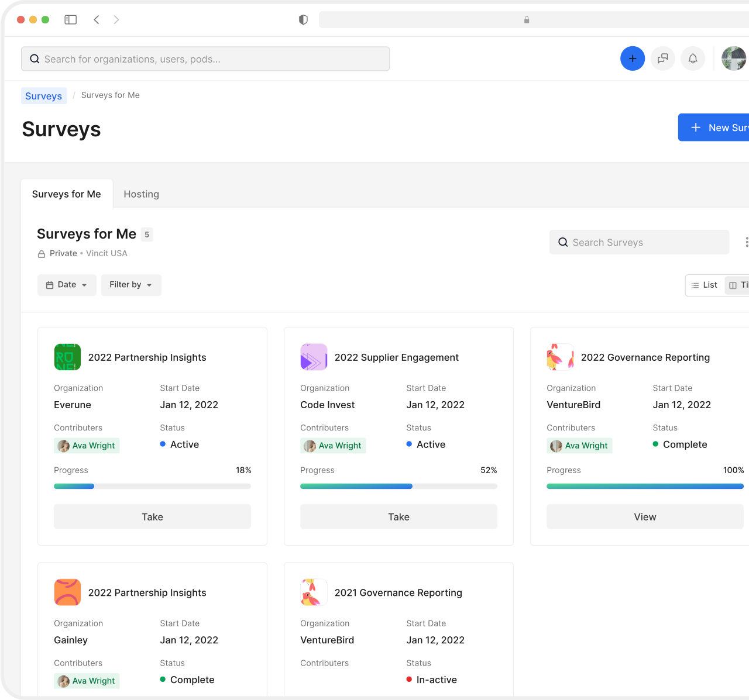This screenshot has width=749, height=700.
Task: Switch to List view
Action: pyautogui.click(x=704, y=285)
